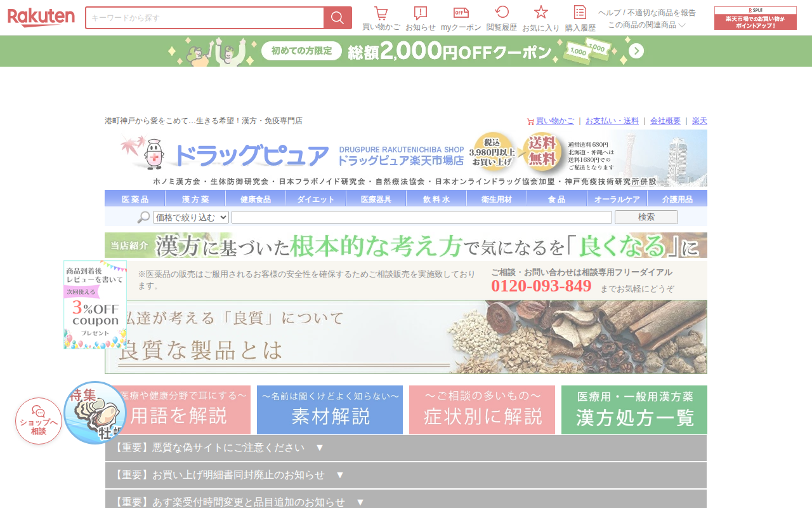The image size is (812, 508).
Task: Focus the shop search text field
Action: click(x=422, y=217)
